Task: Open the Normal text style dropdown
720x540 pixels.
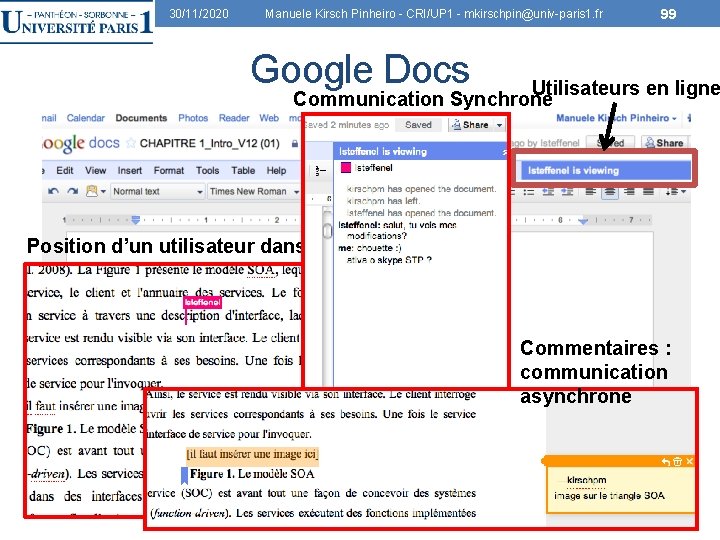Action: [157, 191]
